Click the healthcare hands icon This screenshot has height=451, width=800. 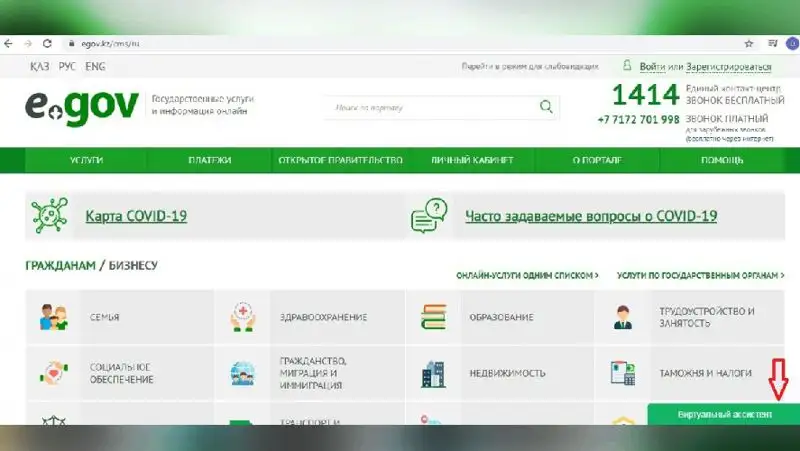[x=243, y=317]
